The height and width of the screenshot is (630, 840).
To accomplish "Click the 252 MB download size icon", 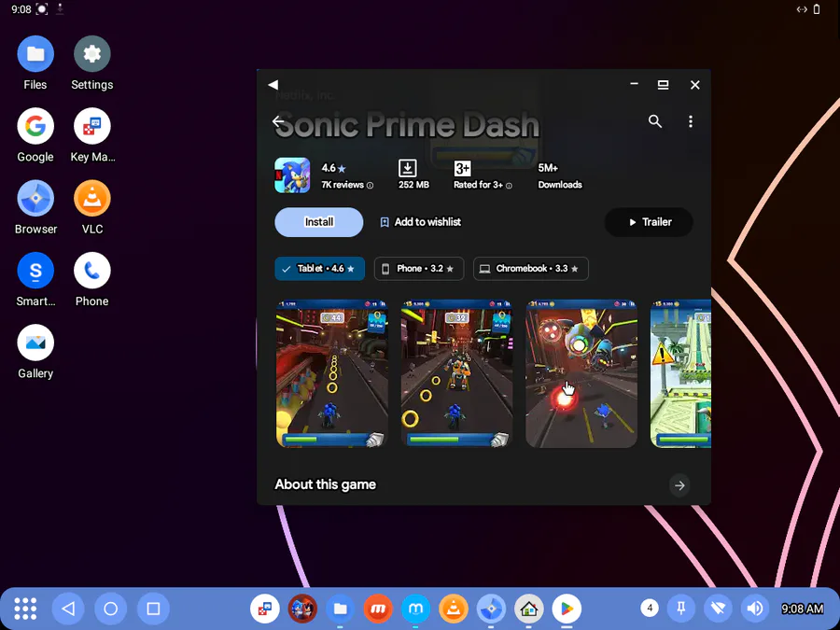I will click(408, 168).
